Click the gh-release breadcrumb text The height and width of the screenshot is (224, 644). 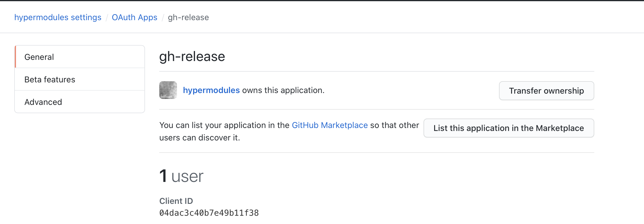point(188,17)
